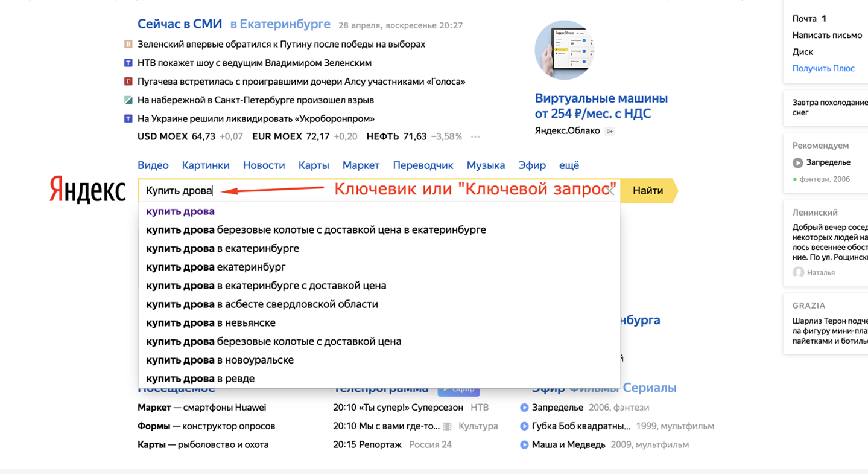Select suggestion купить дрова в ревде
The height and width of the screenshot is (474, 868).
[379, 379]
